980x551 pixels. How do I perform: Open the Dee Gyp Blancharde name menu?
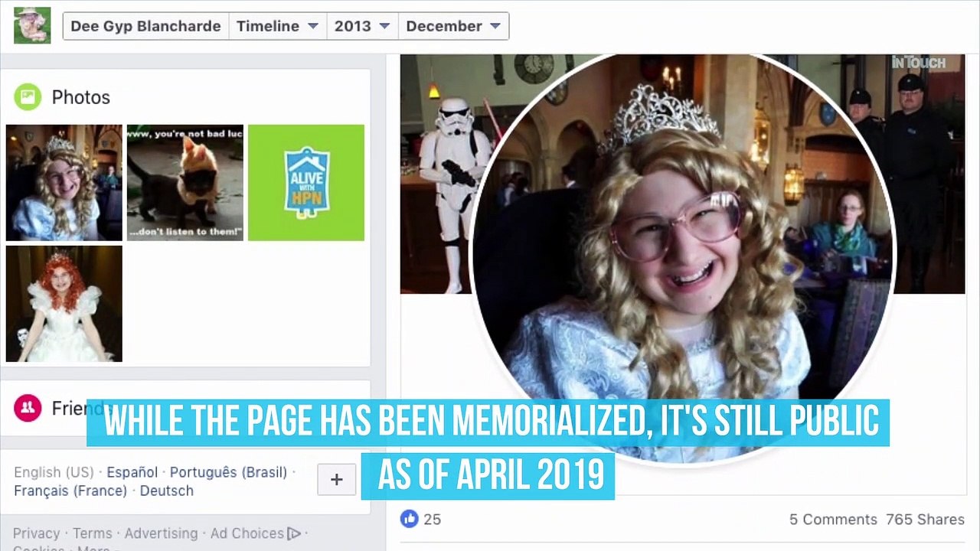pos(145,25)
